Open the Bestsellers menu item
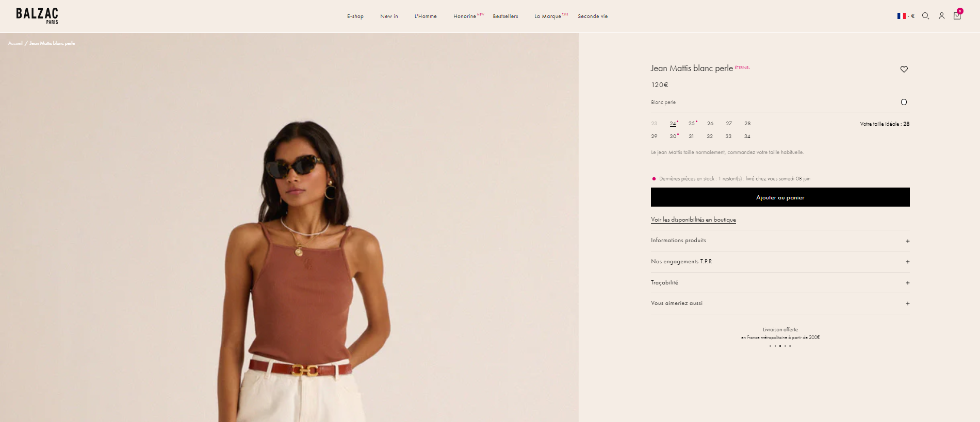This screenshot has height=422, width=980. point(505,16)
